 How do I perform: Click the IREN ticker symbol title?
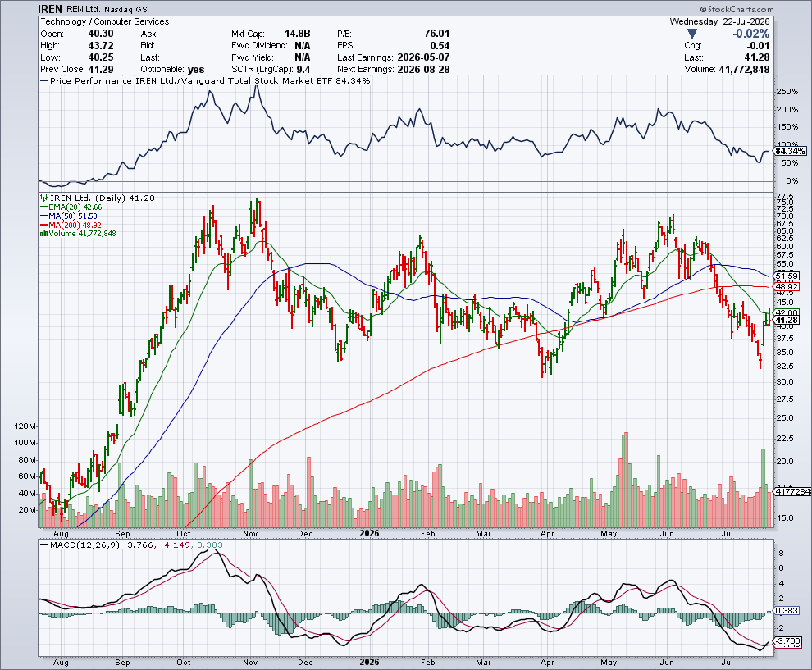pos(50,9)
